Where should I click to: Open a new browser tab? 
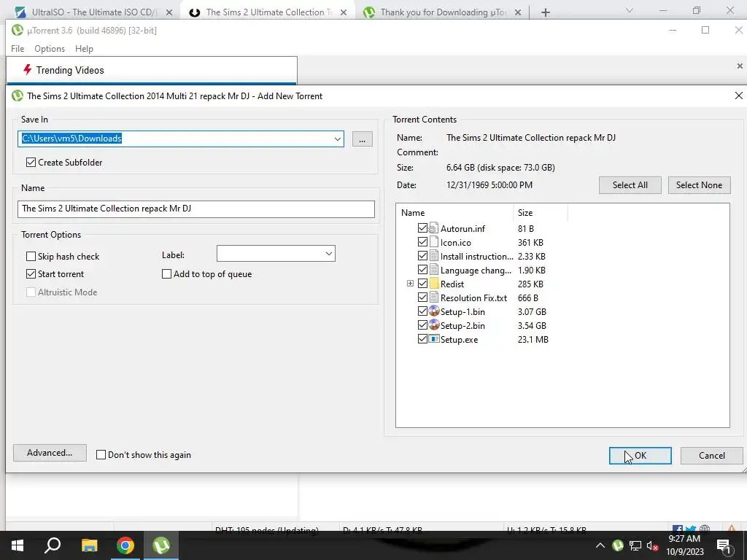click(546, 12)
